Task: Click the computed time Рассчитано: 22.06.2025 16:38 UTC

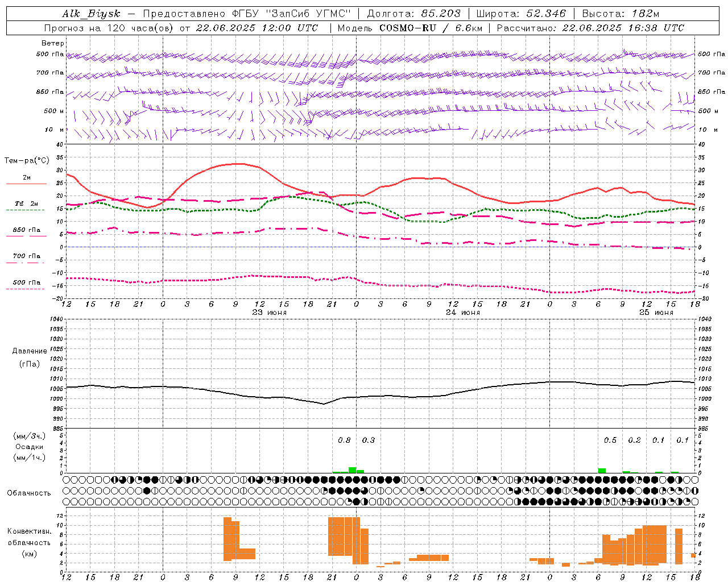Action: (x=590, y=28)
